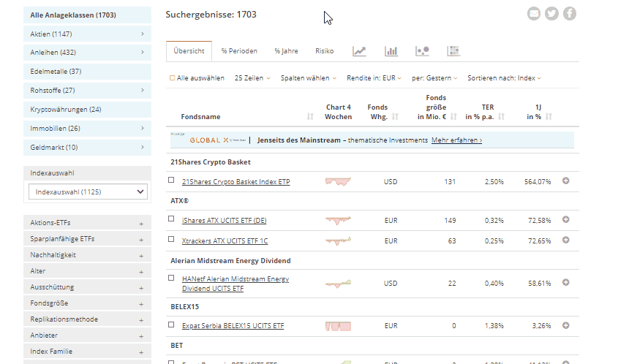Share on Twitter icon
The width and height of the screenshot is (618, 364).
pos(551,13)
